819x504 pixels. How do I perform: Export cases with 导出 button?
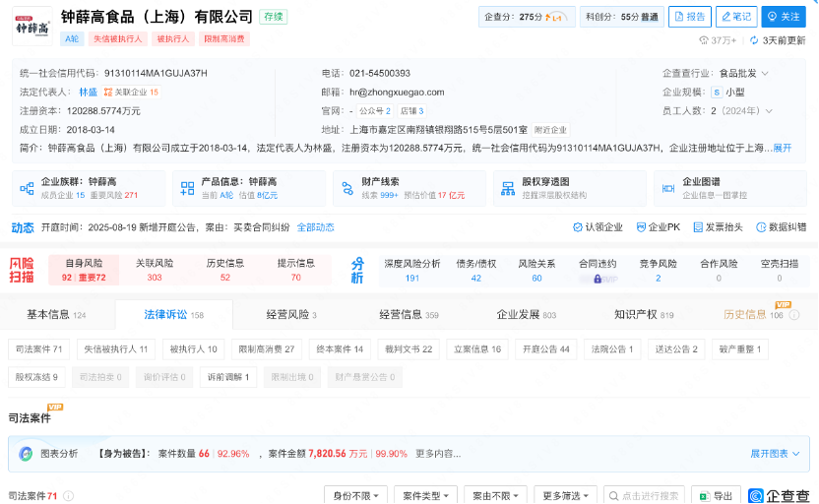716,496
